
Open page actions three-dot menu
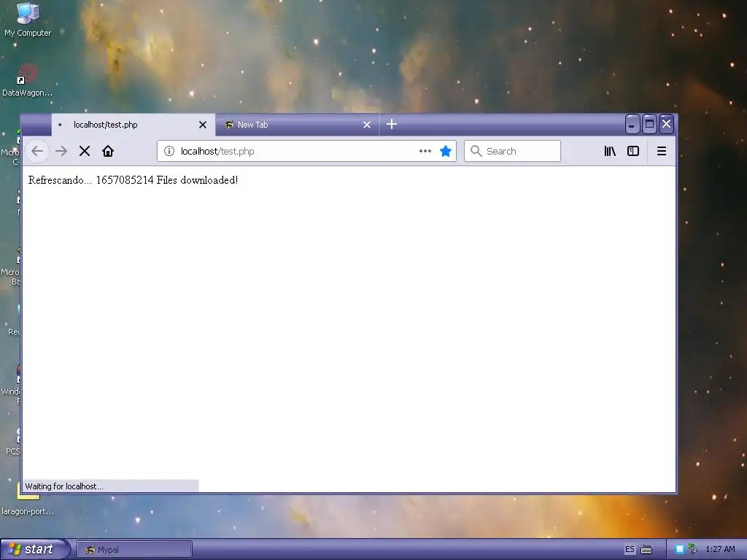pyautogui.click(x=425, y=152)
